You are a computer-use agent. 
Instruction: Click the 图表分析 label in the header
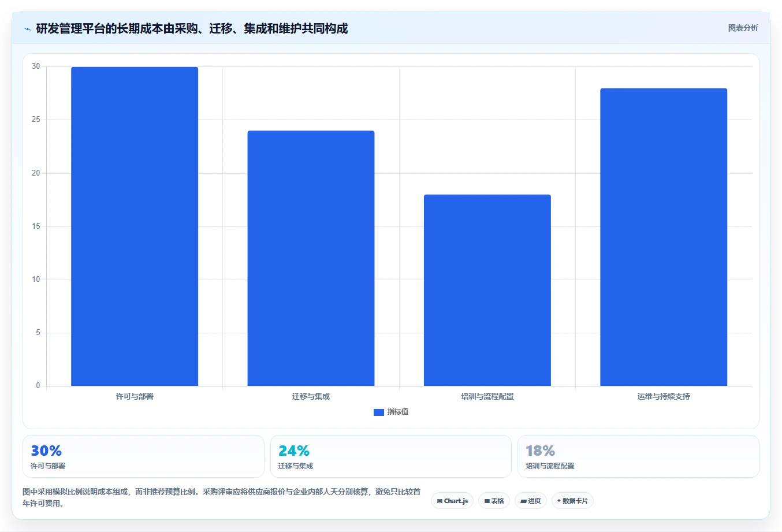pos(743,28)
